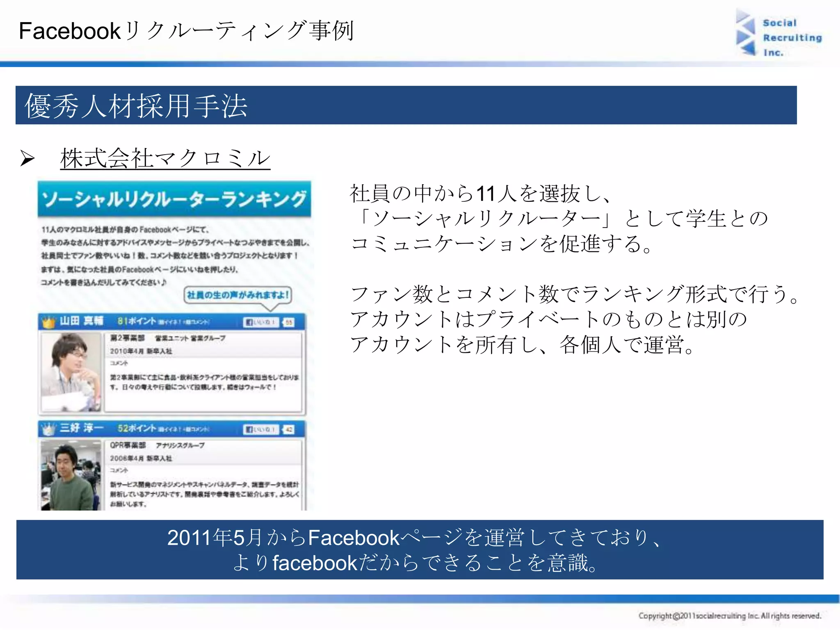Viewport: 840px width, 630px height.
Task: Click the 2010年4月 新卒入社 text
Action: coord(141,352)
